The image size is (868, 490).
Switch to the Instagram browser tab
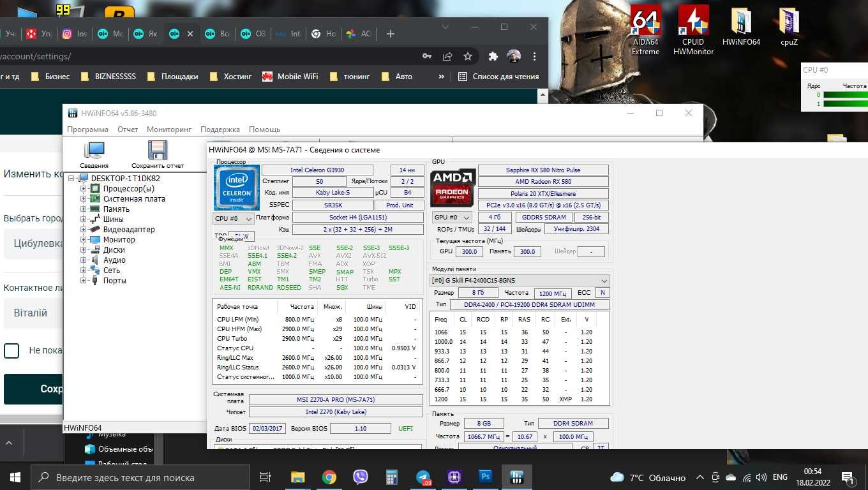point(74,34)
